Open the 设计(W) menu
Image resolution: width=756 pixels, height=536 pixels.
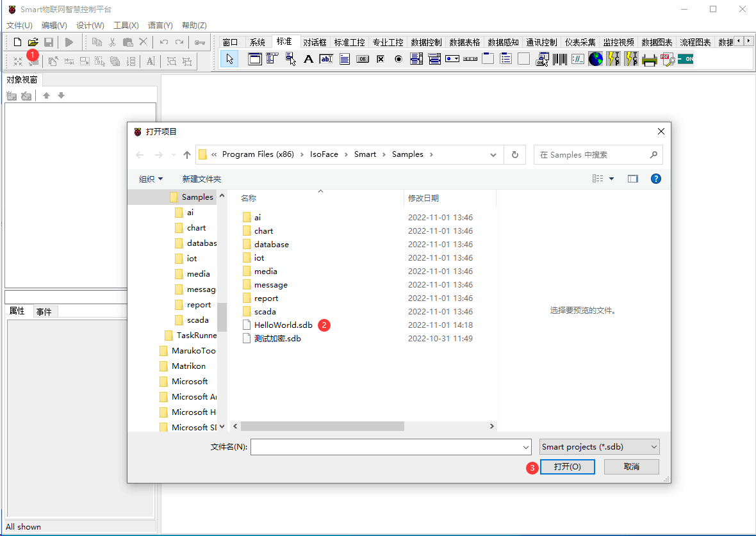(90, 25)
